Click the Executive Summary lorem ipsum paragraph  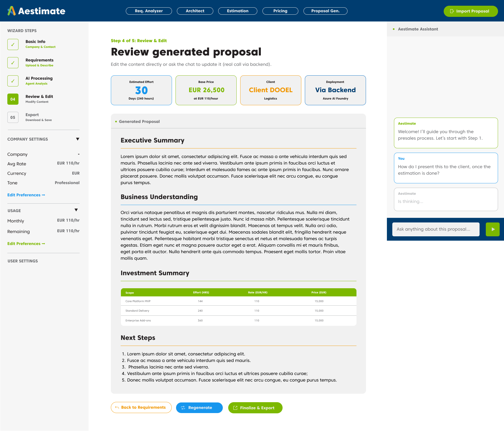coord(235,170)
